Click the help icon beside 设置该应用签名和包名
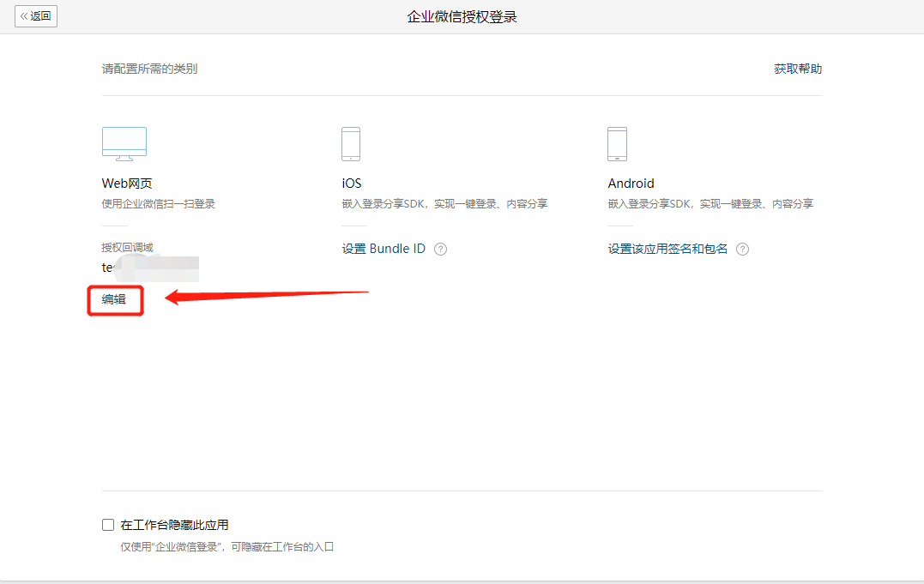The height and width of the screenshot is (584, 924). pyautogui.click(x=742, y=250)
